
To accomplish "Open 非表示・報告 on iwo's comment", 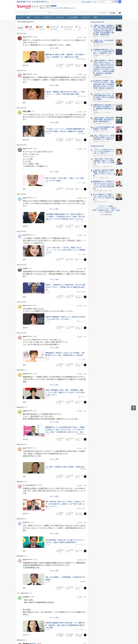I will [x=82, y=74].
